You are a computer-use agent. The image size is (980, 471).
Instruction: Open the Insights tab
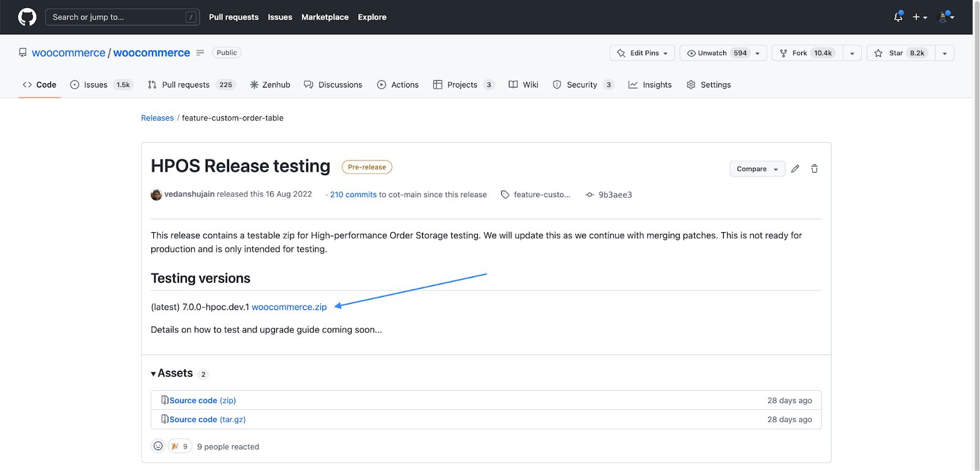click(x=650, y=85)
